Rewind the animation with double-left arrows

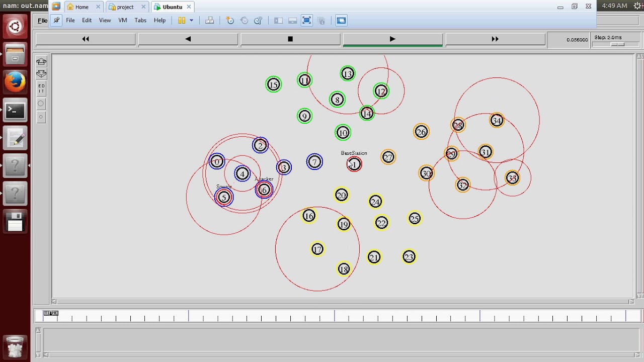(86, 39)
